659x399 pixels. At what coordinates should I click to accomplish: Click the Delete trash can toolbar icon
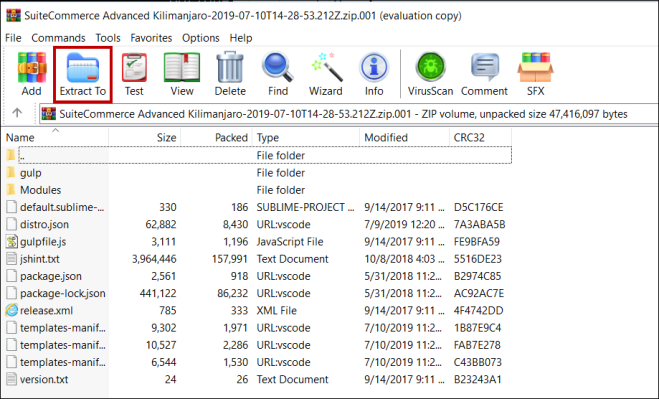230,67
